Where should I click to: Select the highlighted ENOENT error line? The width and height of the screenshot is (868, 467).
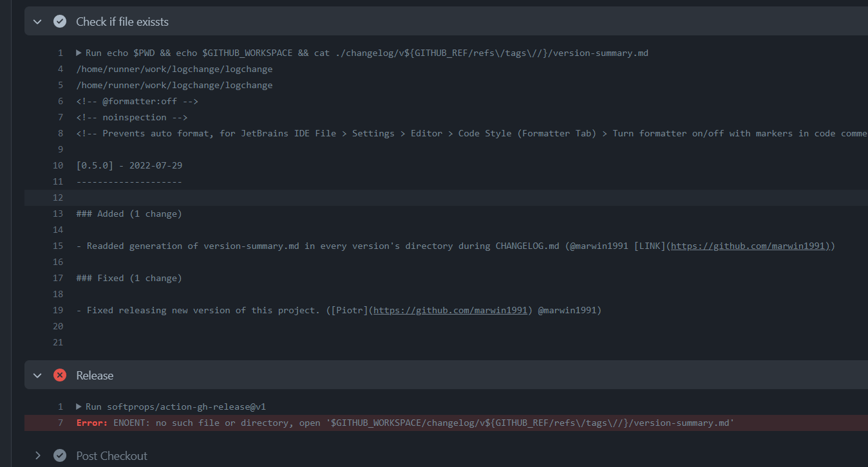pos(386,423)
